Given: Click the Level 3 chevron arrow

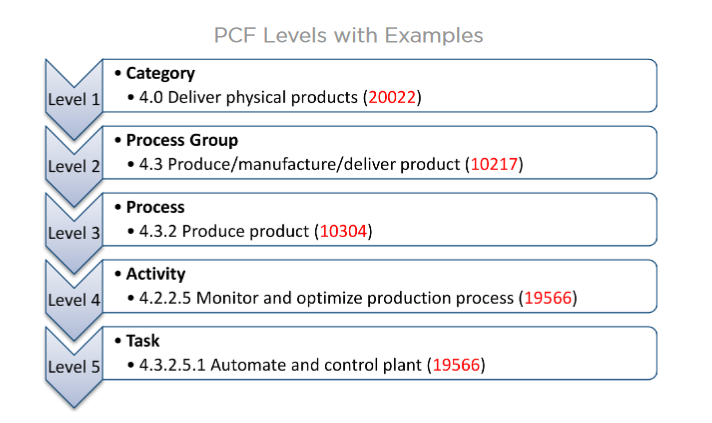Looking at the screenshot, I should (x=74, y=233).
